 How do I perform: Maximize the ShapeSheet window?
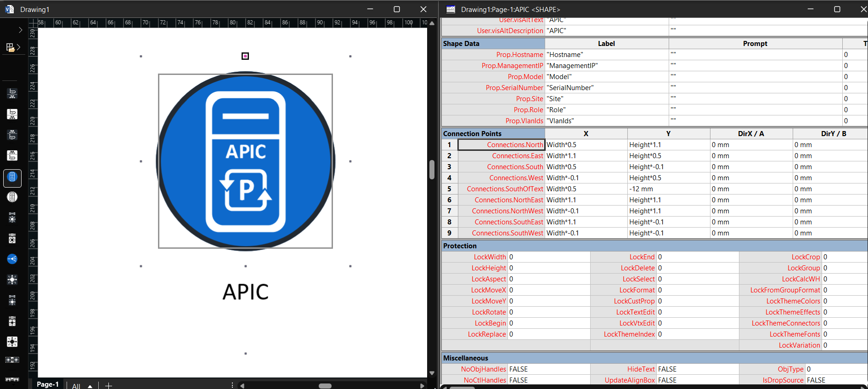click(x=837, y=9)
